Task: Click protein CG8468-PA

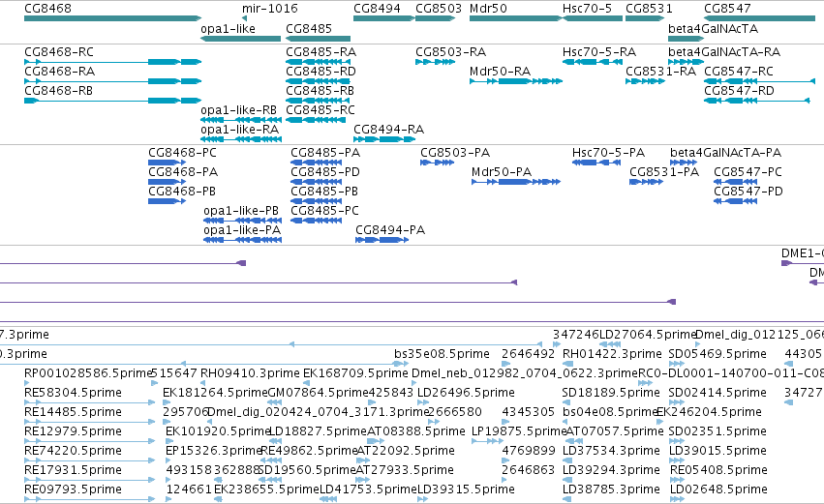Action: (x=168, y=182)
